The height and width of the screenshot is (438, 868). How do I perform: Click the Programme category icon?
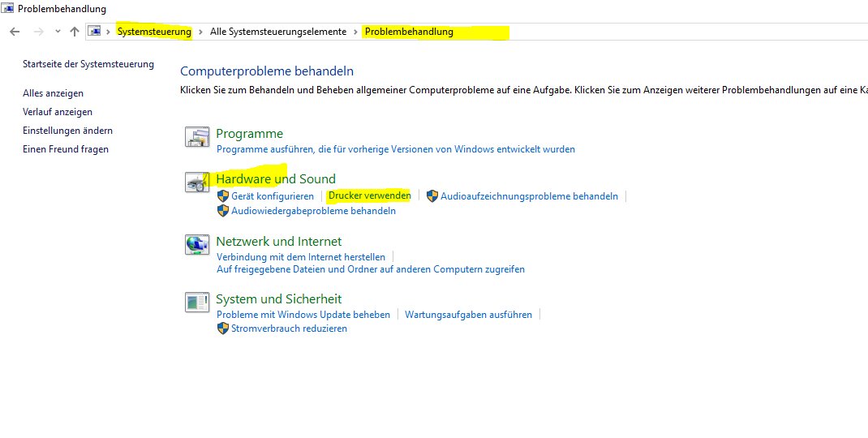pos(198,137)
